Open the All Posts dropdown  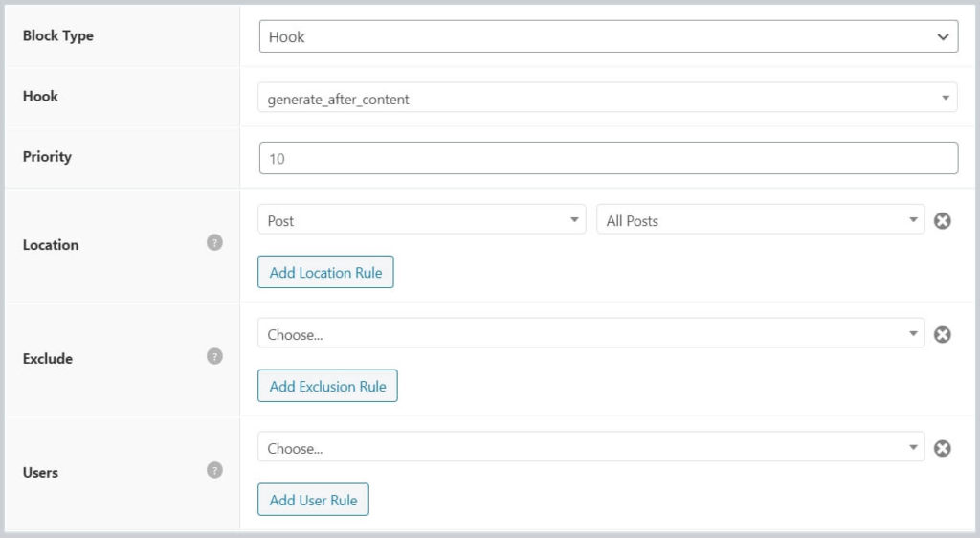[x=760, y=219]
